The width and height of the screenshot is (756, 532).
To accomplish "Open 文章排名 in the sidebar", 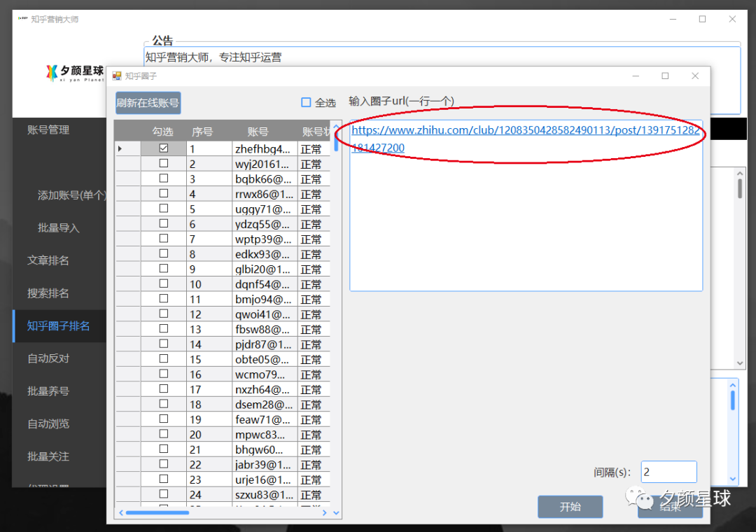I will (48, 260).
